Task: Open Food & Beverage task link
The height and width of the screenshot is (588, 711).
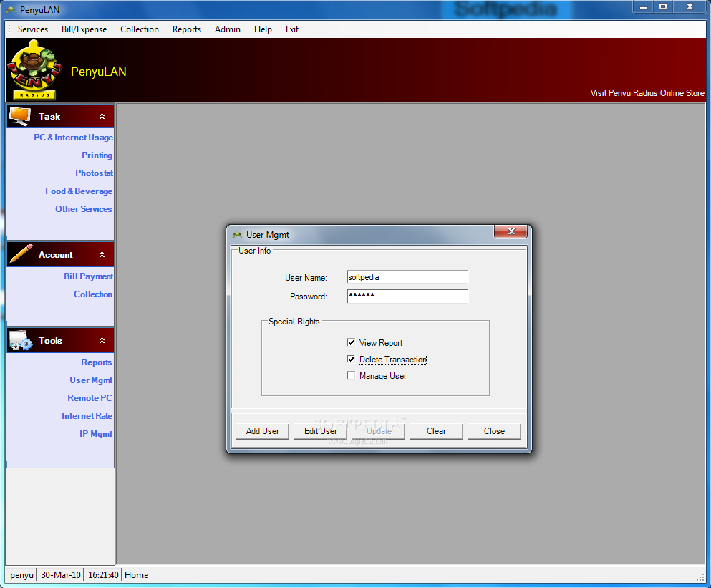Action: 79,191
